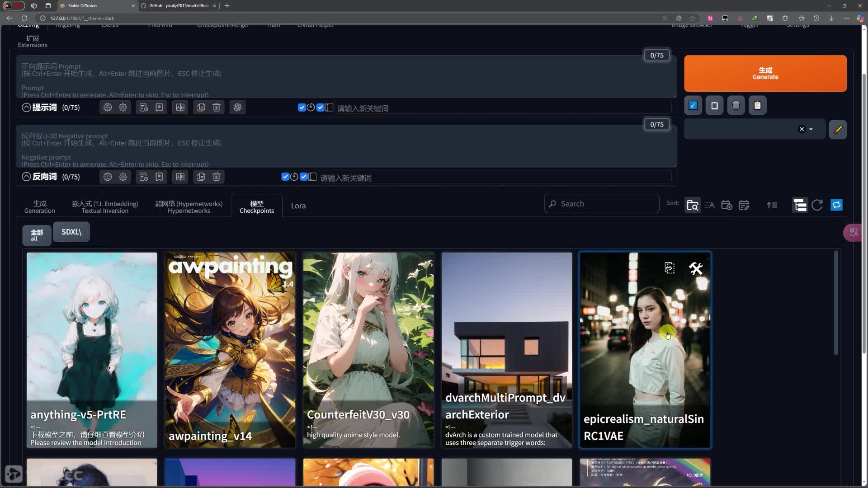
Task: Click the blue sync arrows icon
Action: (837, 205)
